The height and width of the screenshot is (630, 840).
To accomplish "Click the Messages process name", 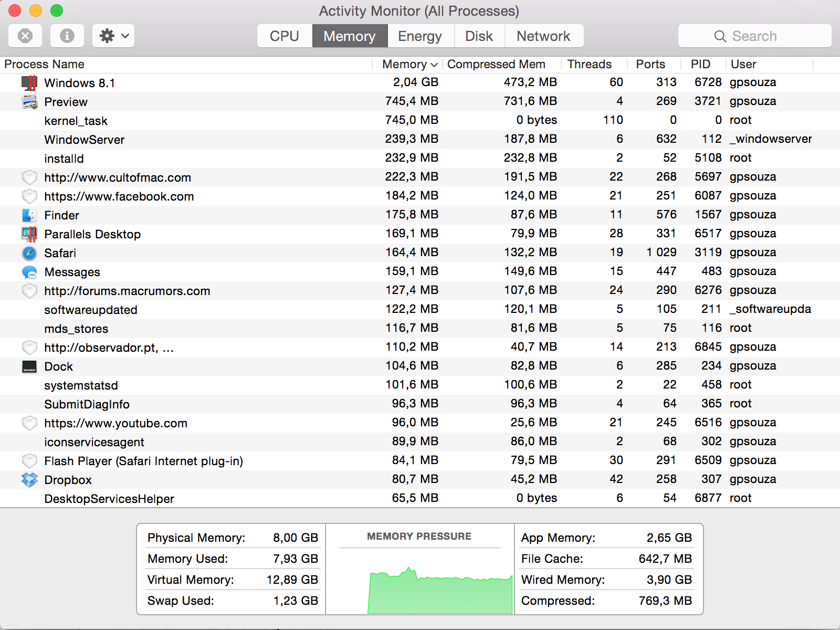I will click(72, 272).
